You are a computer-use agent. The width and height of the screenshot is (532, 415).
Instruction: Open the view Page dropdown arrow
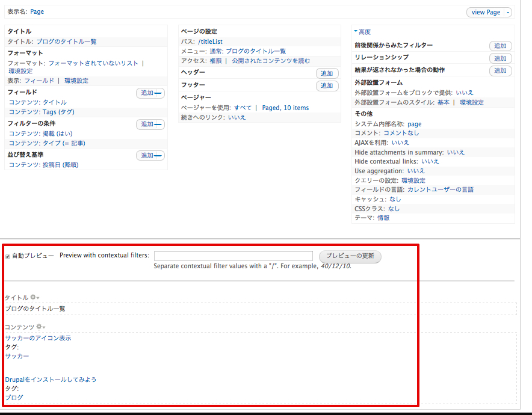[x=507, y=12]
